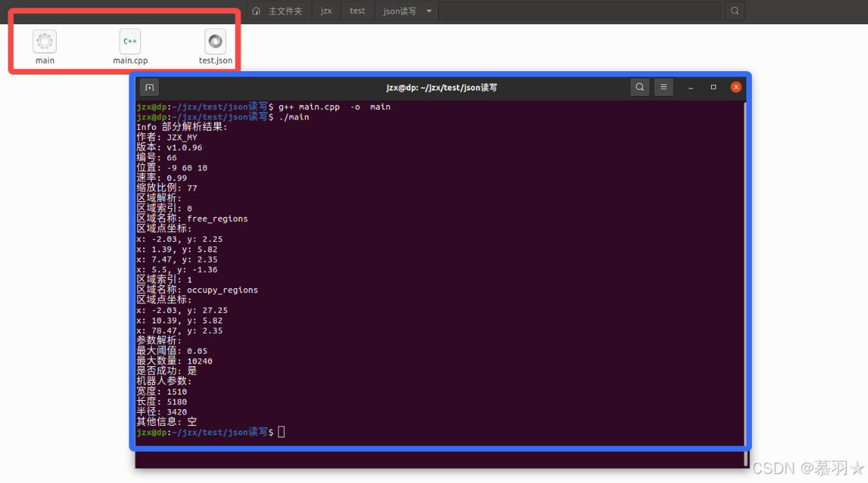Go to 主文件夹 in path bar

(x=285, y=11)
